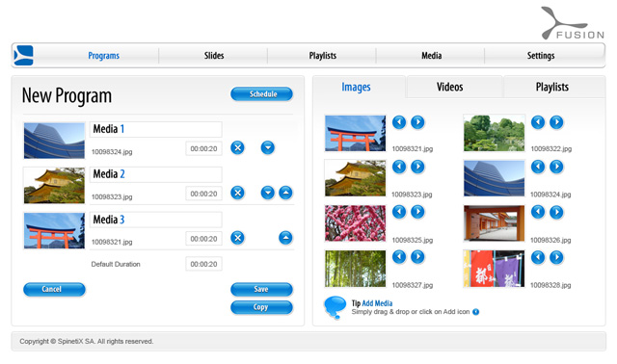
Task: Click the Add Media tip link
Action: [x=377, y=303]
